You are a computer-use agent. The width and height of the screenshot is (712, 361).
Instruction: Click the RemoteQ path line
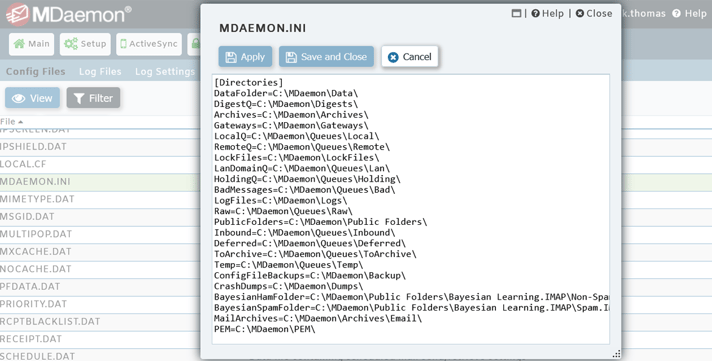coord(302,147)
